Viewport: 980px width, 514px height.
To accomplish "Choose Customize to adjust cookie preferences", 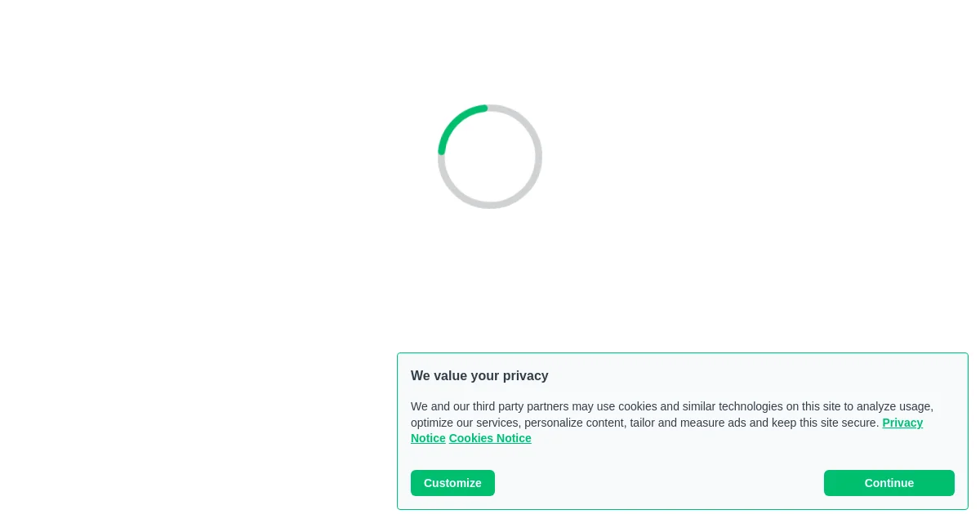I will tap(452, 483).
